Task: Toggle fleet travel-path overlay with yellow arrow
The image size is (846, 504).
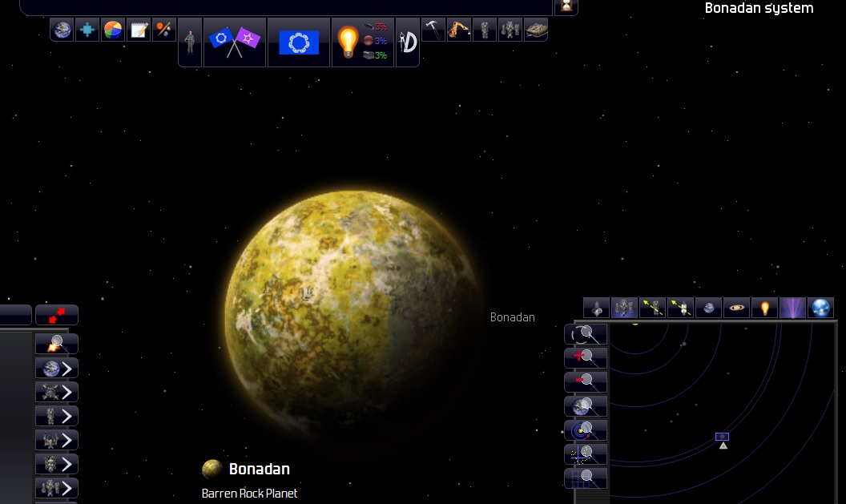Action: [652, 308]
